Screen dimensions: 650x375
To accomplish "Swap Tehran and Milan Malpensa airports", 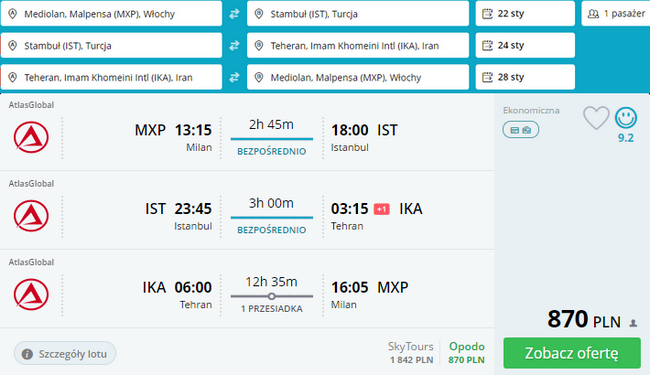I will click(x=234, y=77).
